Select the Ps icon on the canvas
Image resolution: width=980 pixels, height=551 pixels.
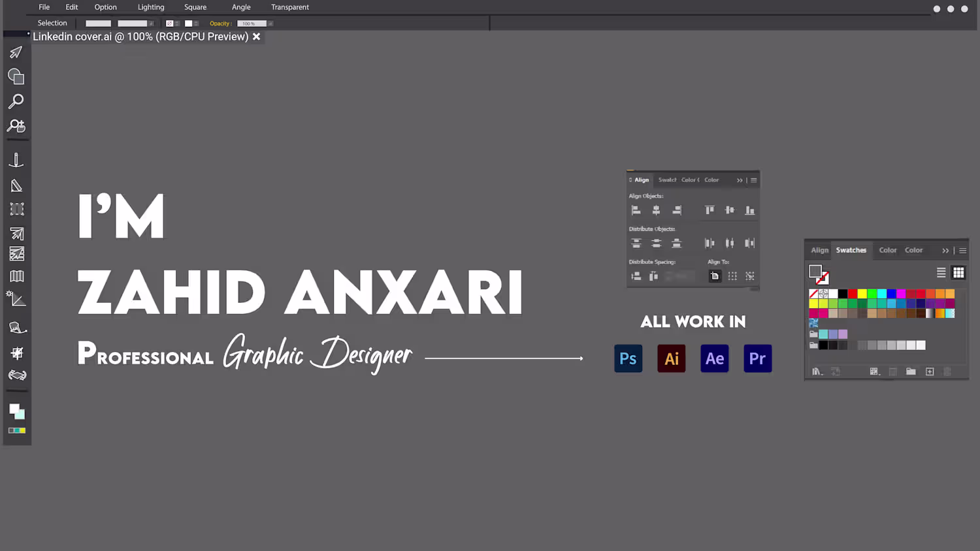pyautogui.click(x=629, y=358)
